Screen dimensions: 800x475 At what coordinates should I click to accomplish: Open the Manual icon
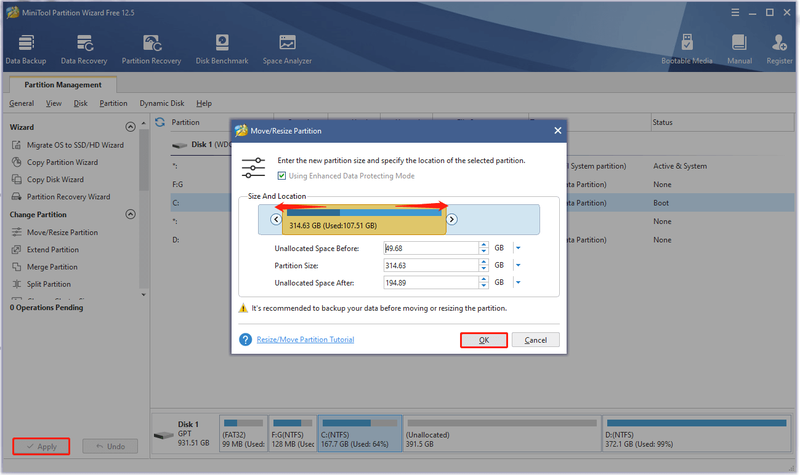pyautogui.click(x=739, y=49)
